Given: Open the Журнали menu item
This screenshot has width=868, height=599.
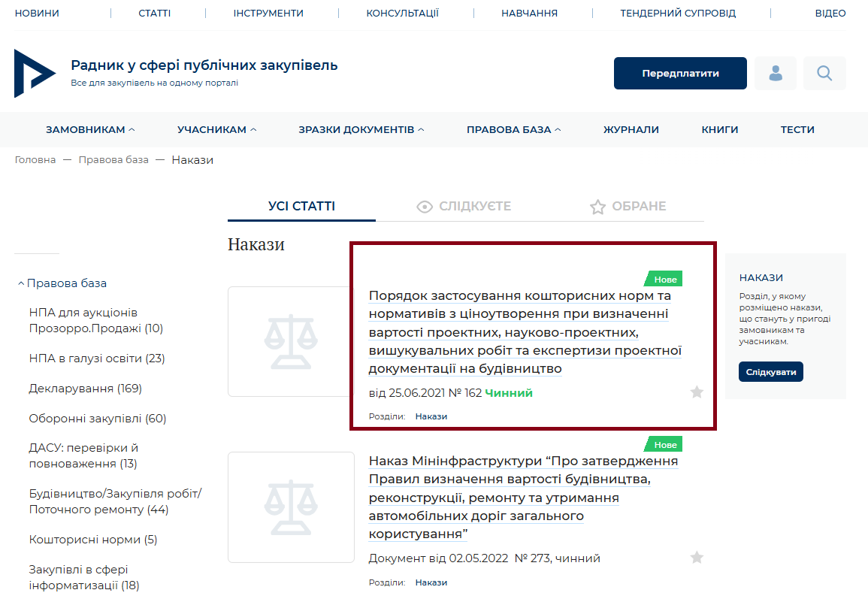Looking at the screenshot, I should pyautogui.click(x=631, y=129).
